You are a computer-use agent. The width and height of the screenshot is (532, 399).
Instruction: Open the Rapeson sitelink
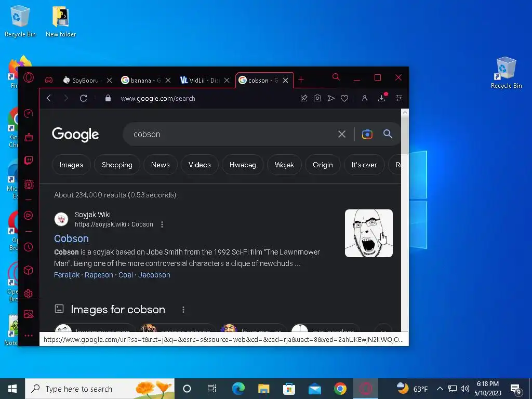click(x=99, y=275)
